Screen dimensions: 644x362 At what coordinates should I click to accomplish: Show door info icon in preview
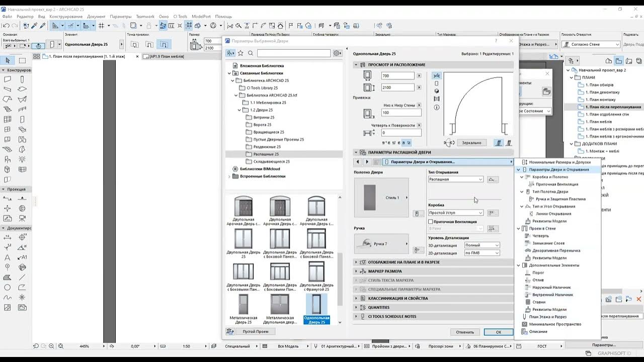436,107
